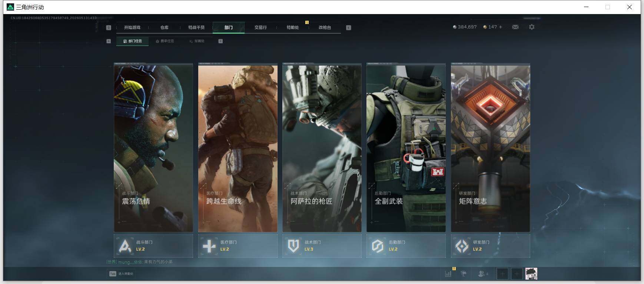The image size is (644, 284).
Task: Open the settings gear icon
Action: click(532, 27)
